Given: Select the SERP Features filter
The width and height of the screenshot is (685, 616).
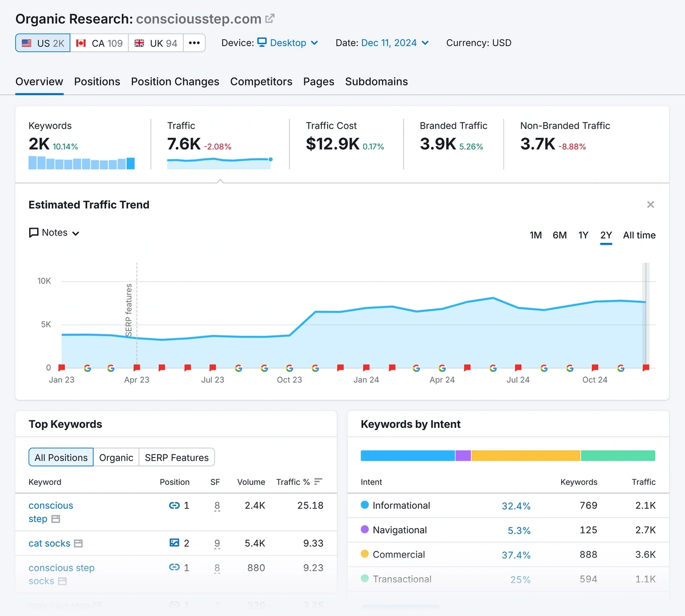Looking at the screenshot, I should click(x=177, y=457).
